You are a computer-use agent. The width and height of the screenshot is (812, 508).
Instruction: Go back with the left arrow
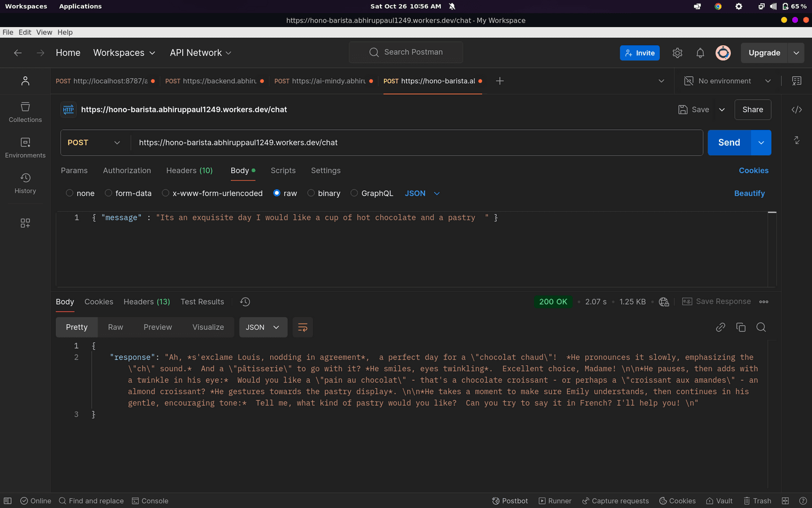[18, 52]
